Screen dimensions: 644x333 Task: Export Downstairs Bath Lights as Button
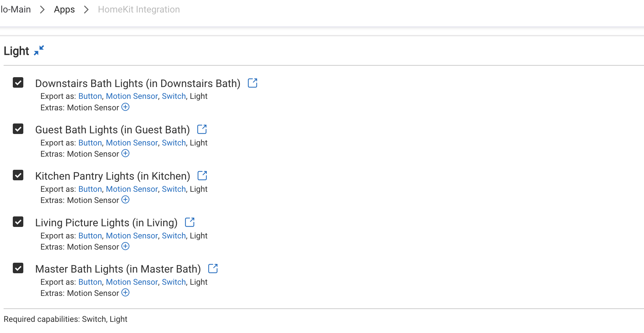point(90,96)
